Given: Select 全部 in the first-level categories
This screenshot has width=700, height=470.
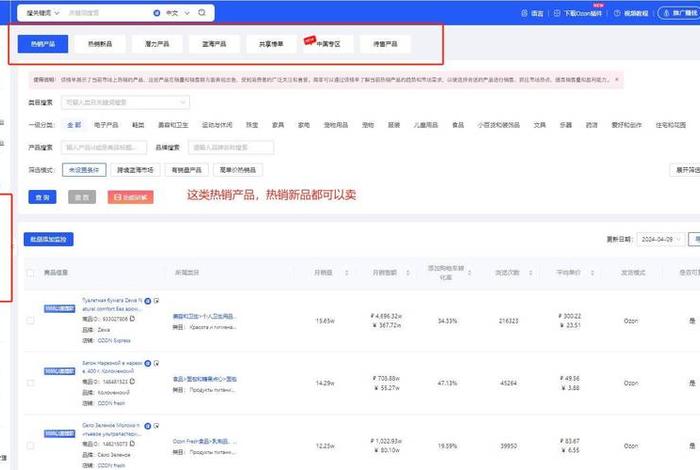Looking at the screenshot, I should 74,125.
